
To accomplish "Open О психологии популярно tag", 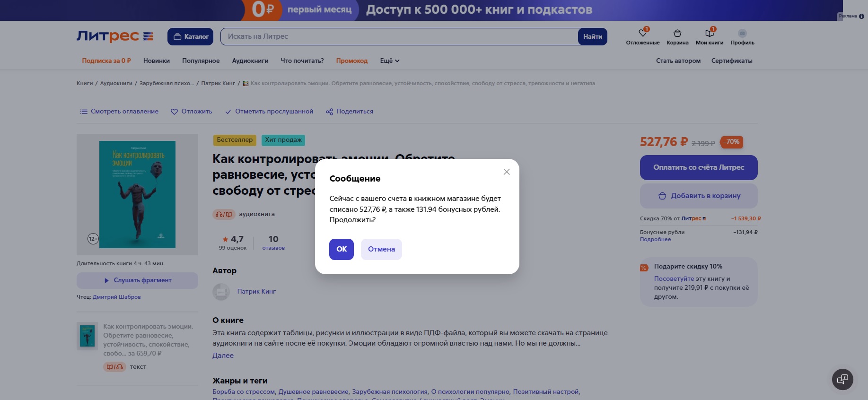I will (470, 392).
